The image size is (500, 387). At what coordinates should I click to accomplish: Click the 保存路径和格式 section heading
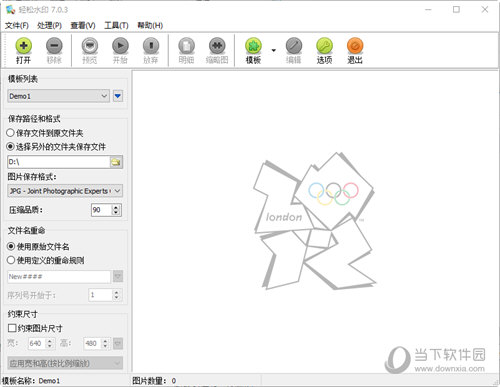point(34,118)
